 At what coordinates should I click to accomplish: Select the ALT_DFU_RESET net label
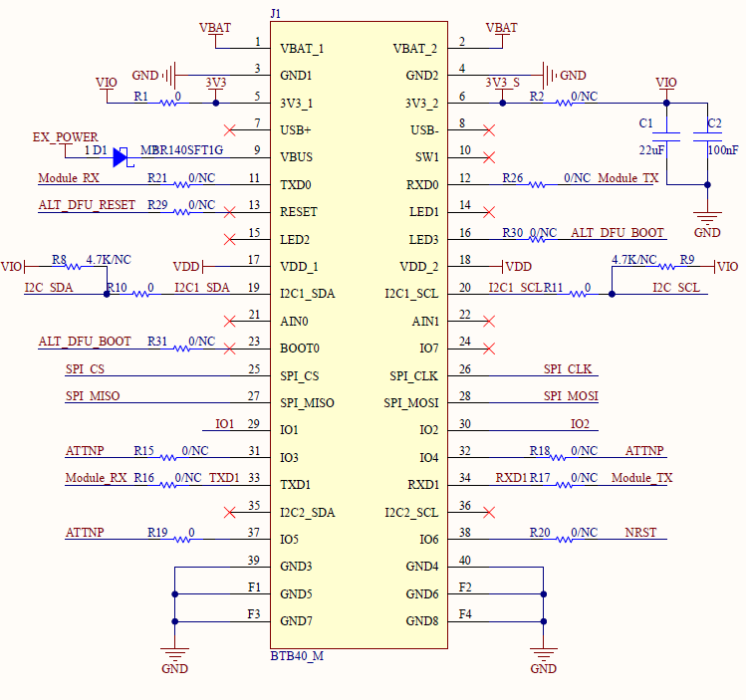click(86, 205)
